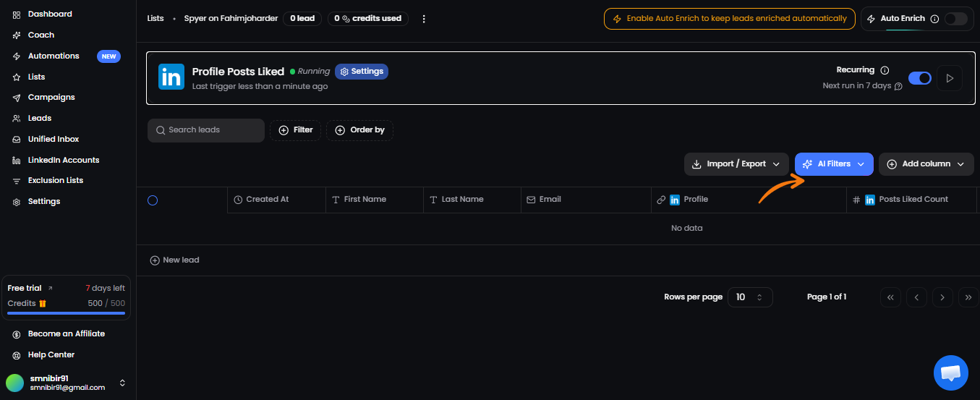Open Dashboard from the sidebar

coord(50,14)
